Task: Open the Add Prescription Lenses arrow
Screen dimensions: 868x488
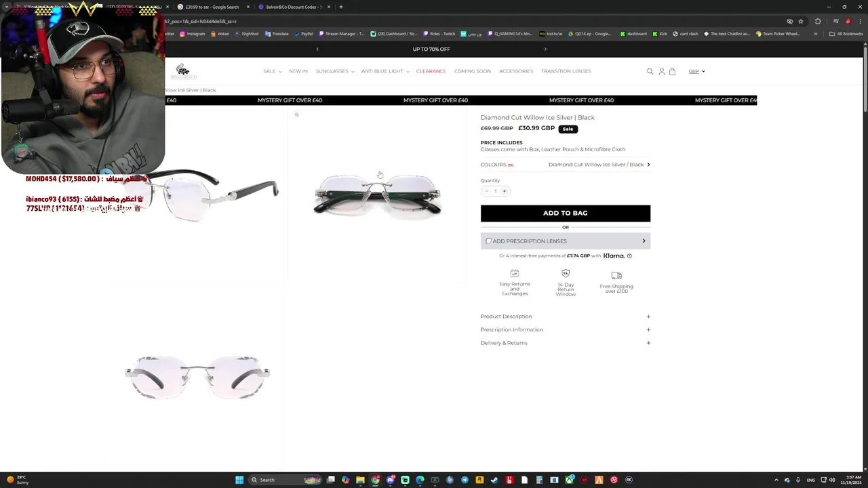Action: point(644,241)
